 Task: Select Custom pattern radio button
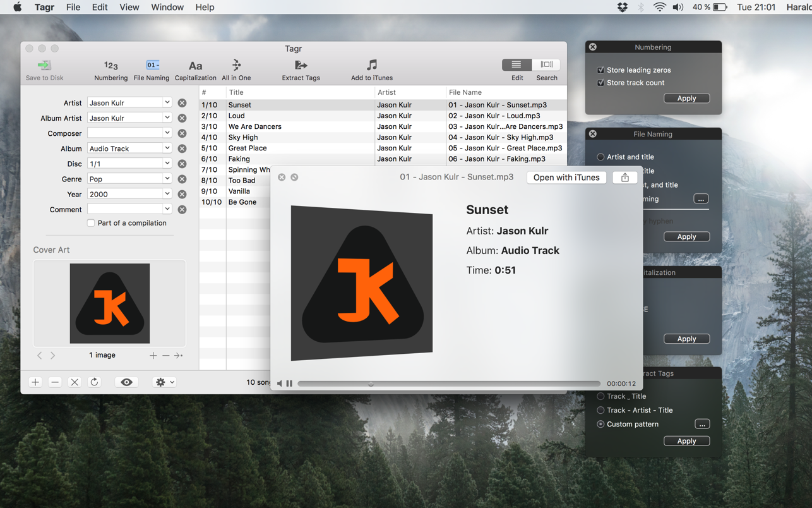[600, 424]
